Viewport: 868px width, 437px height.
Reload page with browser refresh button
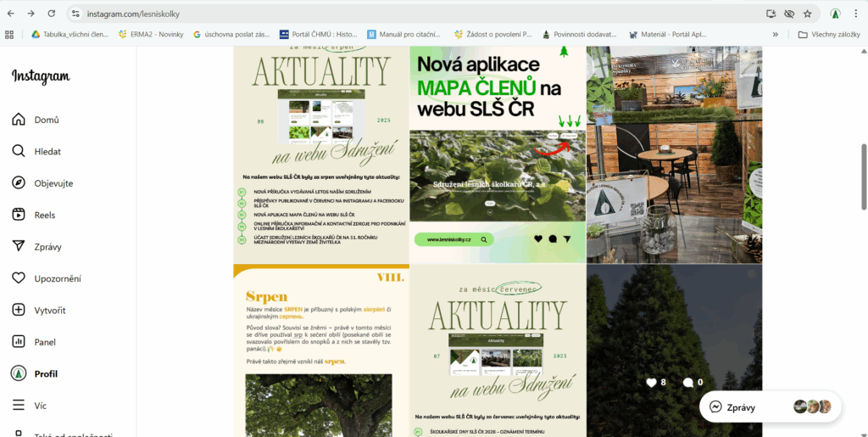52,14
